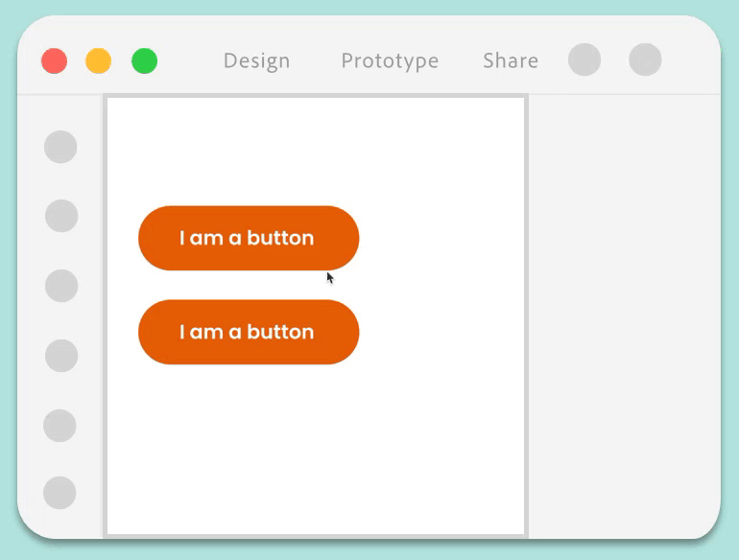The height and width of the screenshot is (560, 739).
Task: Maximize the window with the green button
Action: [144, 61]
